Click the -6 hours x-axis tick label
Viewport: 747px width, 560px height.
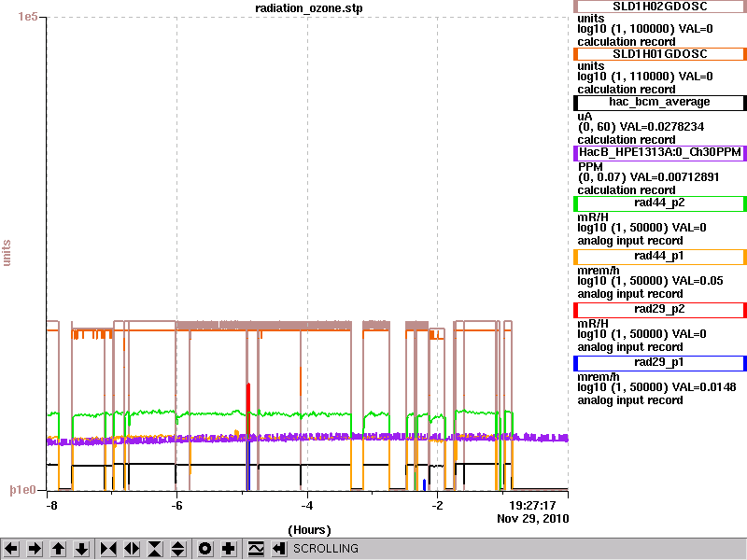point(176,506)
